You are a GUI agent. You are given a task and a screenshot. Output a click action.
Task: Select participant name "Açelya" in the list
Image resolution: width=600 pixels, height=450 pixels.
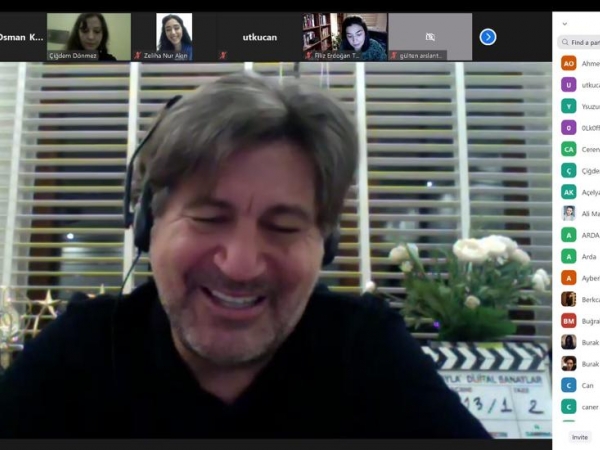[x=590, y=192]
